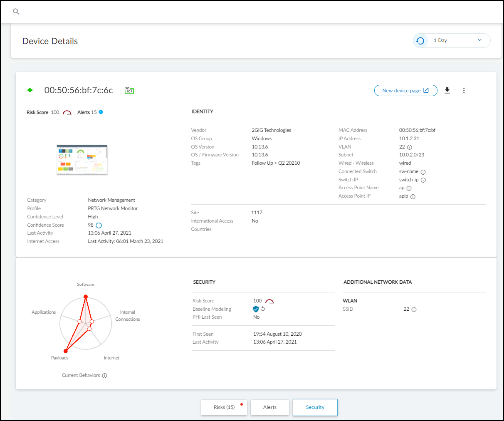
Task: Click the Security Risk Score gauge icon
Action: click(269, 301)
